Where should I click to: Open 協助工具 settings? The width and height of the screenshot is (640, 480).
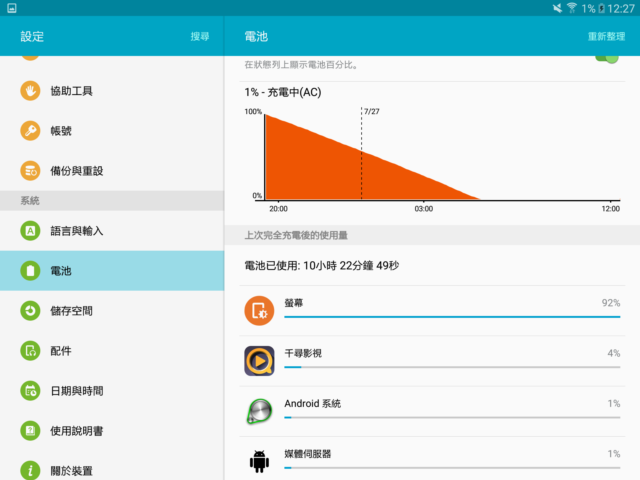click(112, 91)
